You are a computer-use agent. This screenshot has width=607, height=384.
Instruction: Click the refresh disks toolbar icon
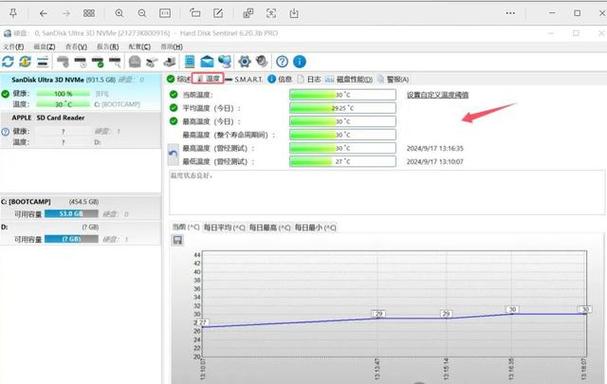(8, 61)
